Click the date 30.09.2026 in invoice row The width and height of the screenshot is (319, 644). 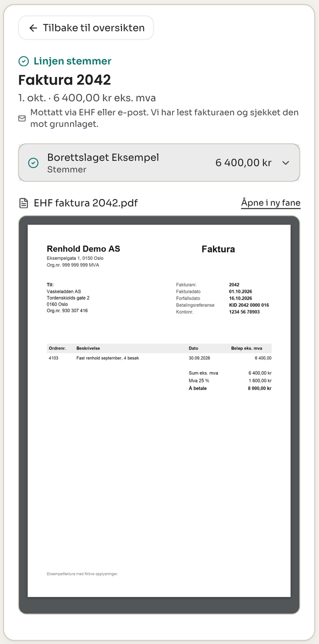tap(199, 358)
